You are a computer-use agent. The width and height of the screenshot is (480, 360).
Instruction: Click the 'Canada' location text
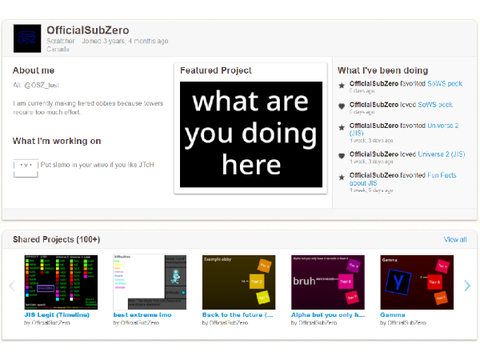click(58, 49)
